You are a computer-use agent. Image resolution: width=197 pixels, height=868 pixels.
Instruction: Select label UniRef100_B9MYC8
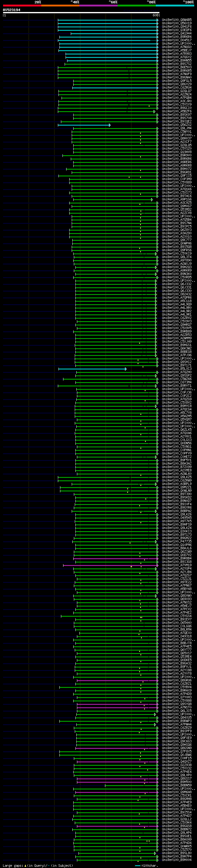click(177, 406)
